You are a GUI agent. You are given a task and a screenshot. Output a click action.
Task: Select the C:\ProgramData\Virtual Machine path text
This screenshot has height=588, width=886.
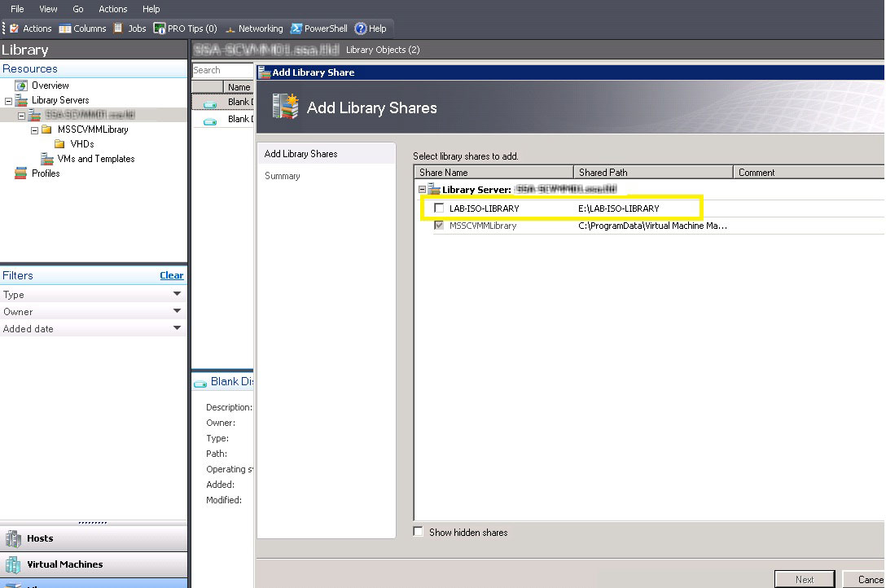[652, 226]
